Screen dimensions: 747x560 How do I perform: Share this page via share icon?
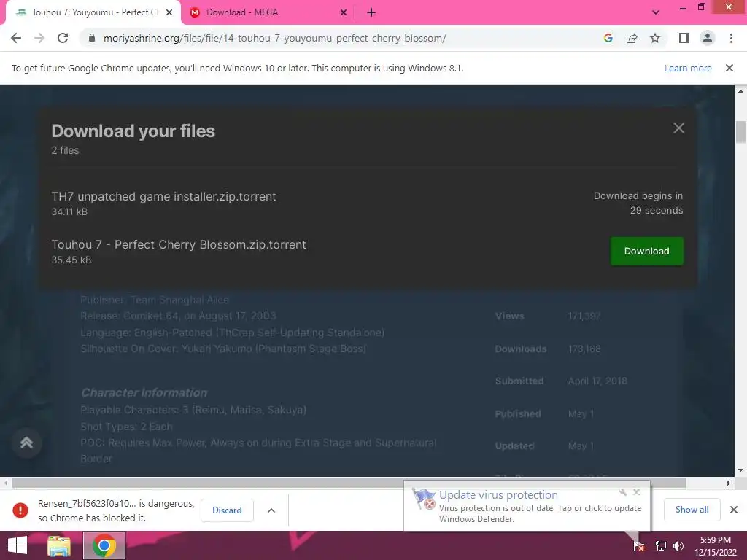[632, 38]
